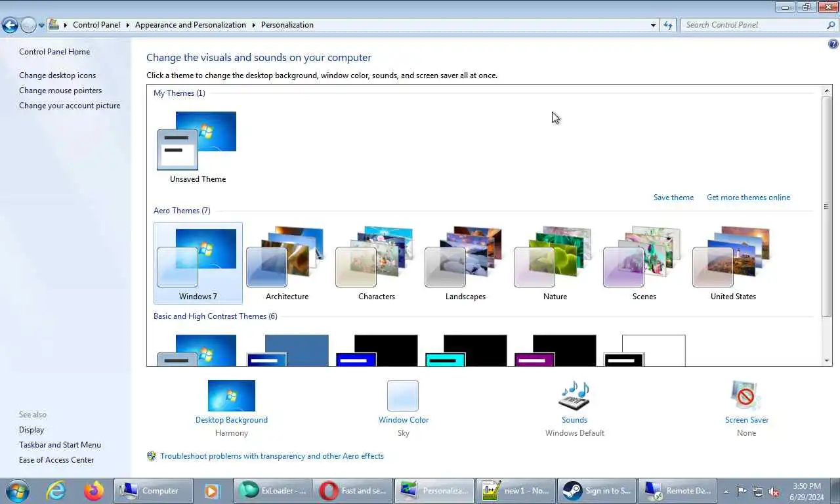The height and width of the screenshot is (504, 840).
Task: Open the Window Color swatch
Action: [x=403, y=396]
